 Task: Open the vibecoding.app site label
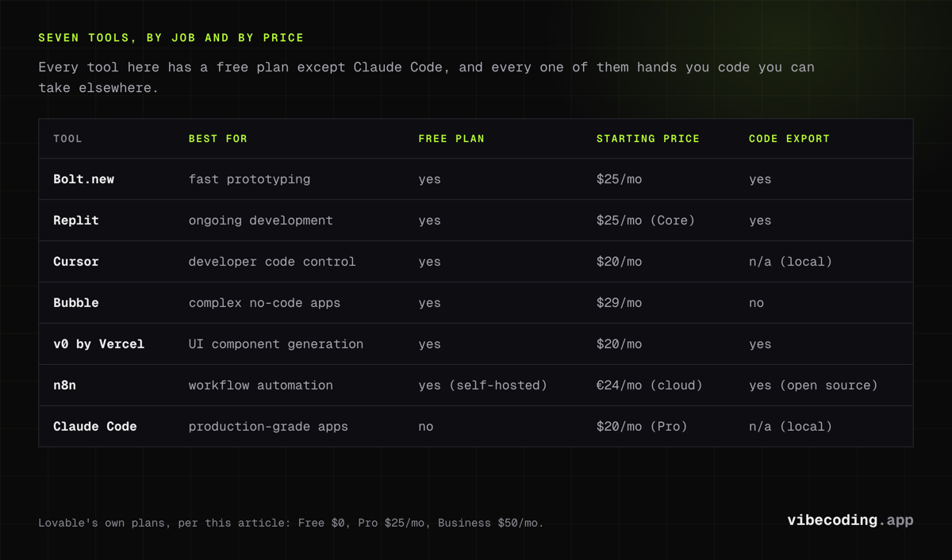tap(850, 520)
